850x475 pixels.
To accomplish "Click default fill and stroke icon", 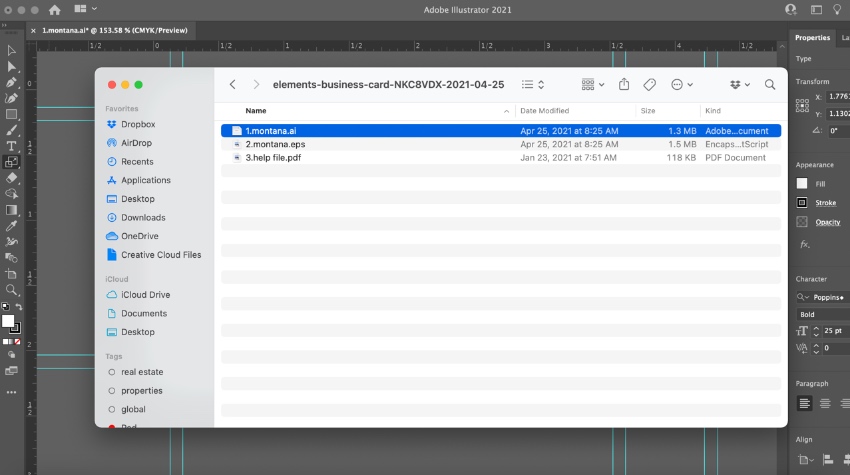I will (x=5, y=307).
